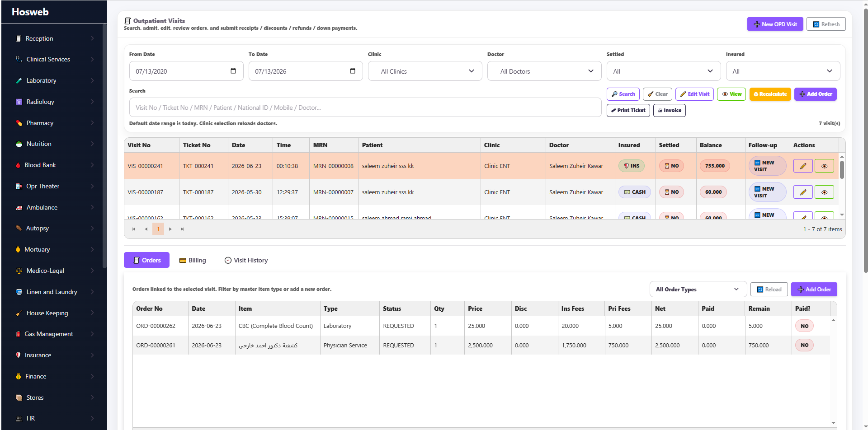The height and width of the screenshot is (430, 868).
Task: Expand the Clinical Services menu
Action: click(x=54, y=59)
